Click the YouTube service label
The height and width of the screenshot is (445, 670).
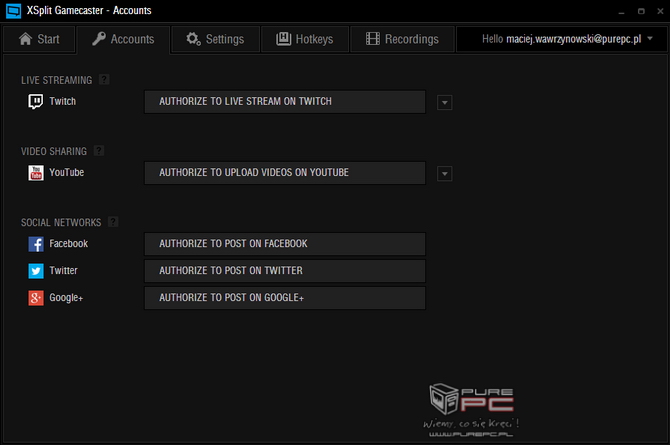point(66,172)
